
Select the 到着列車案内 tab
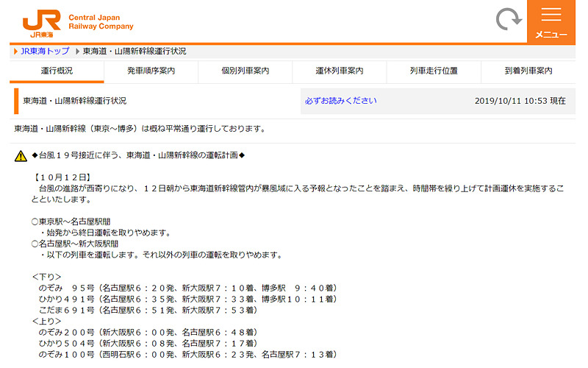click(x=528, y=71)
